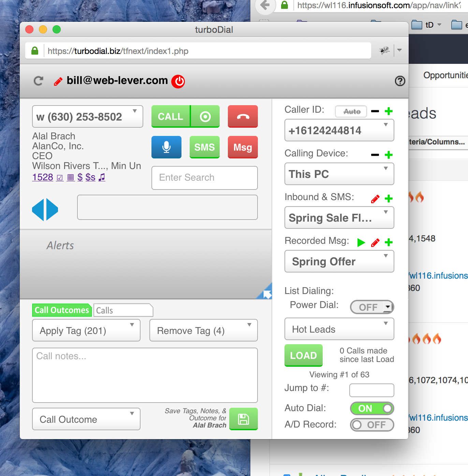The image size is (468, 476).
Task: Open the Spring Offer message dropdown
Action: 339,261
